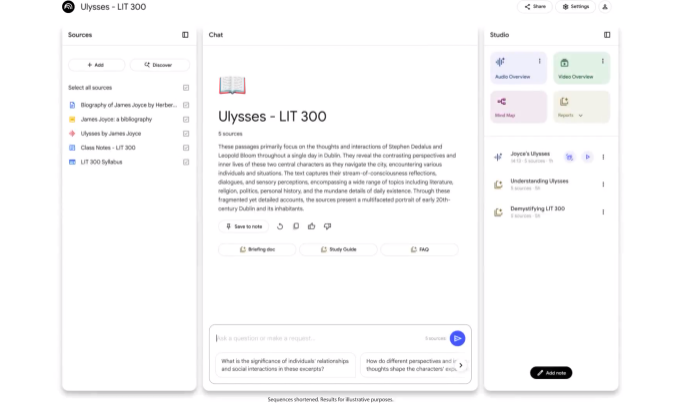The image size is (679, 406).
Task: Click the NotebookLM logo icon
Action: [68, 7]
